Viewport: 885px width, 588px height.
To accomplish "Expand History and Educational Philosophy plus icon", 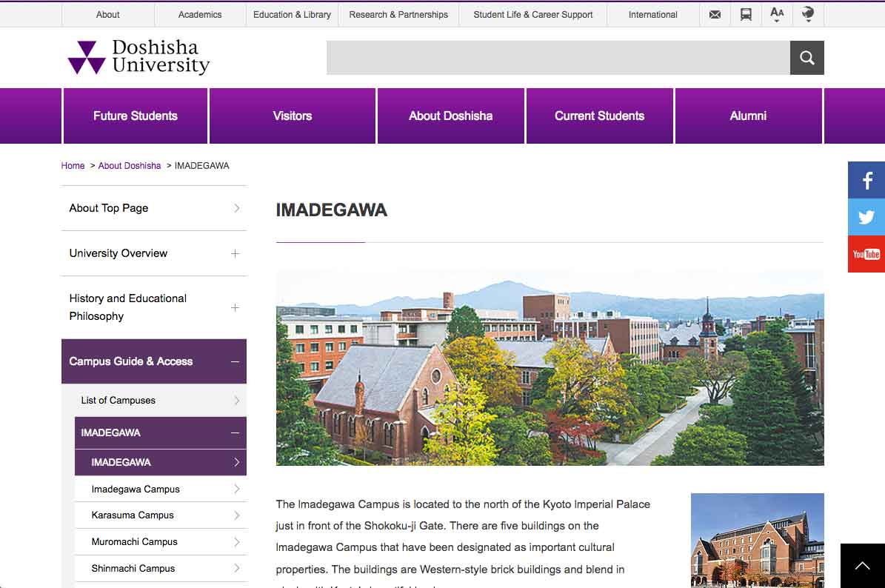I will click(235, 307).
